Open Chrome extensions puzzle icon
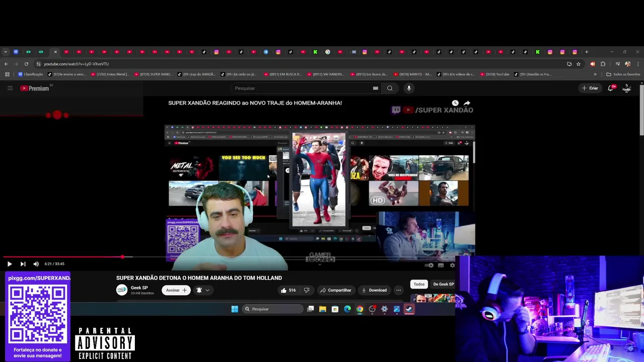The width and height of the screenshot is (644, 362). click(x=603, y=64)
